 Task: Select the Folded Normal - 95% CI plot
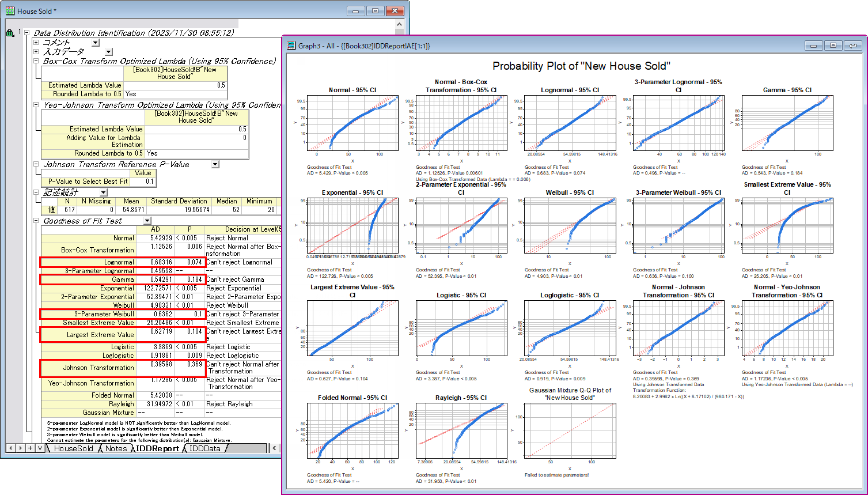click(352, 431)
